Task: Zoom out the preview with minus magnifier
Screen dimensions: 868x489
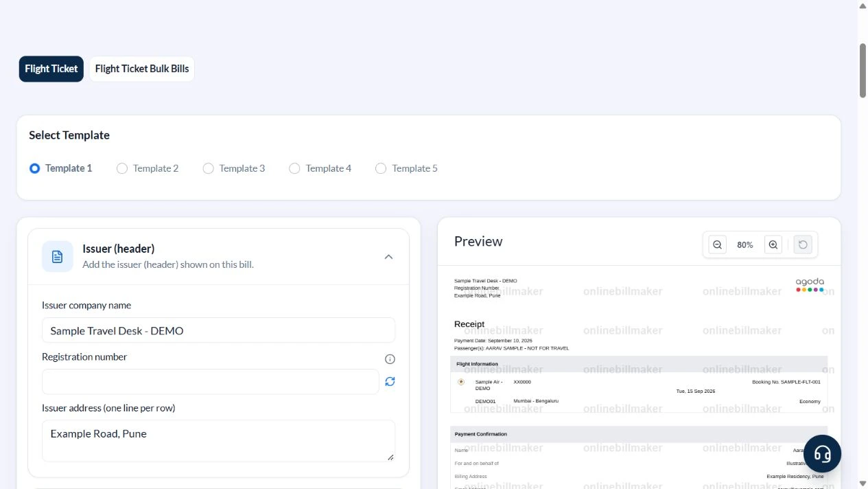Action: click(717, 244)
